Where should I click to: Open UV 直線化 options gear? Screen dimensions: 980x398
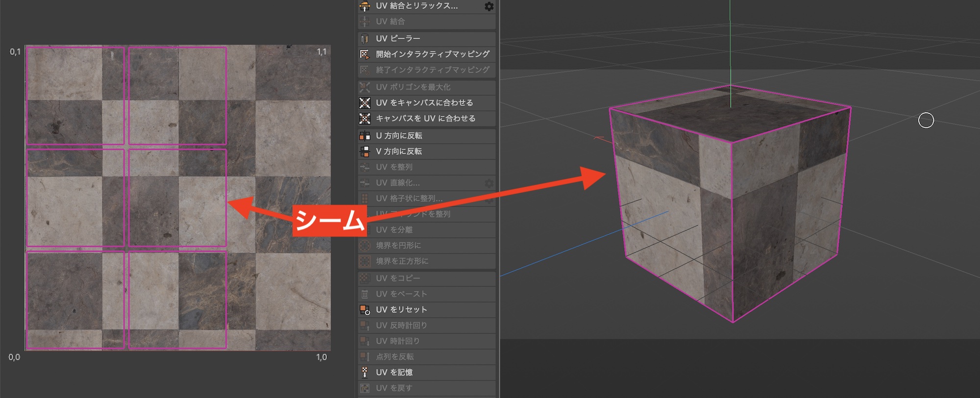(489, 183)
